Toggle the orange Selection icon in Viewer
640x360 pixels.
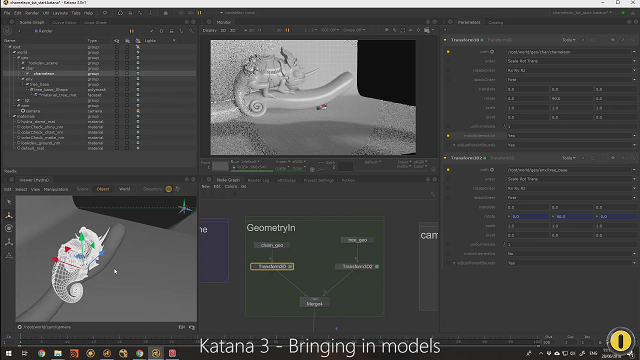point(169,189)
